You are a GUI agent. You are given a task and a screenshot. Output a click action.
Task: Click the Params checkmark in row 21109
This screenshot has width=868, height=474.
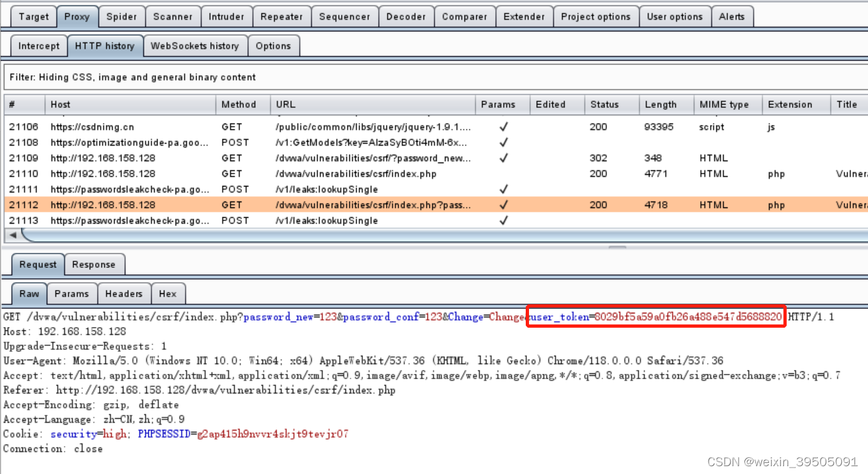pos(503,158)
